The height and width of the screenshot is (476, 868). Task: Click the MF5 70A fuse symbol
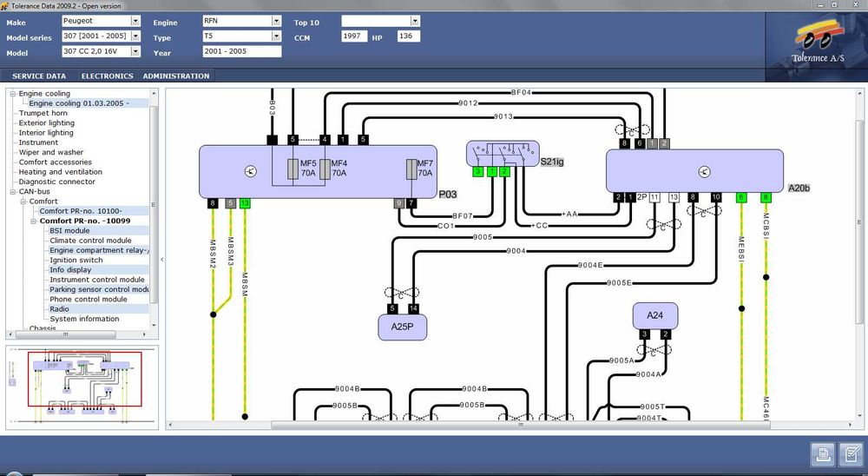tap(293, 169)
